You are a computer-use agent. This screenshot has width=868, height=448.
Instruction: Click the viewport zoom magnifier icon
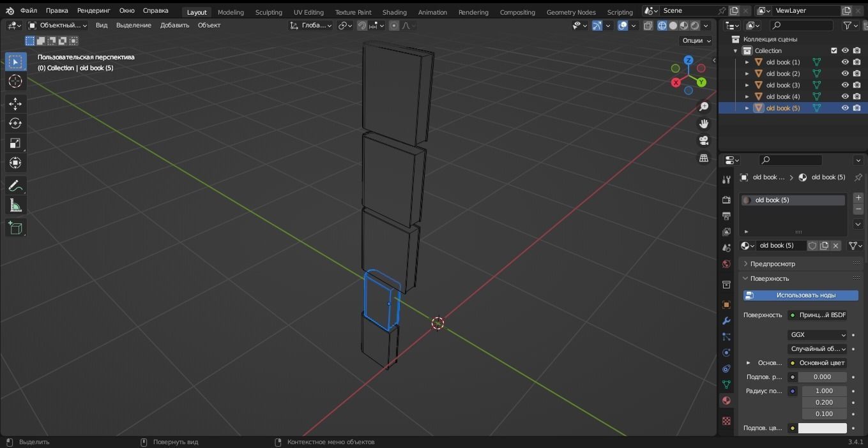pyautogui.click(x=704, y=107)
